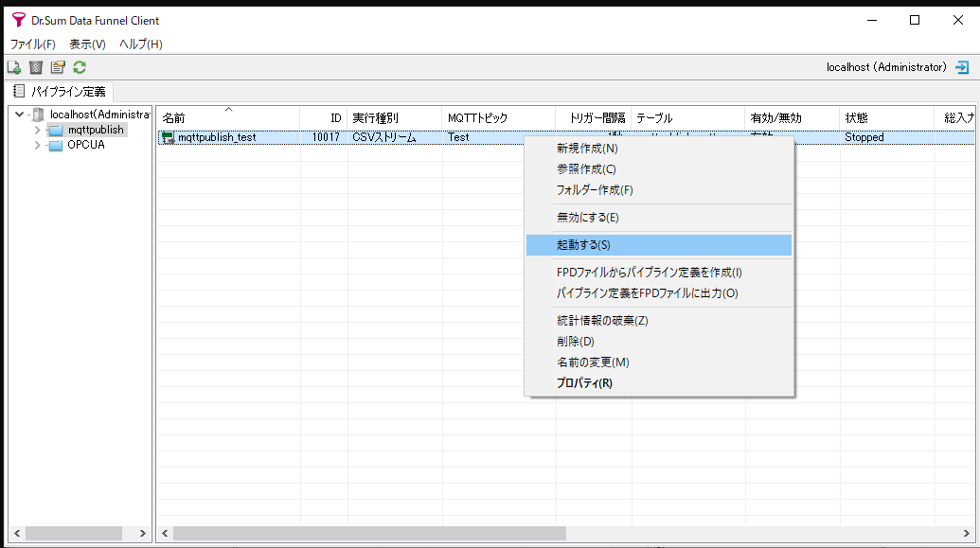980x548 pixels.
Task: Expand the OPCUA folder node
Action: pyautogui.click(x=37, y=145)
